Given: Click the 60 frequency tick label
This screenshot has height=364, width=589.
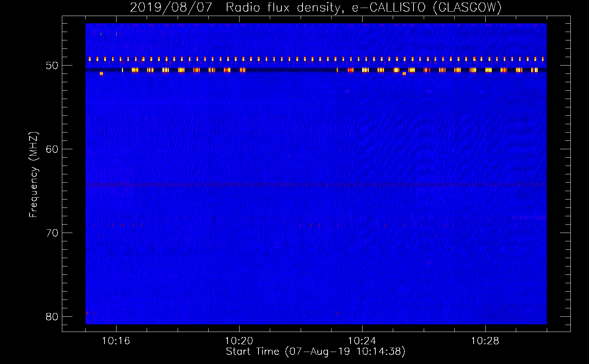Looking at the screenshot, I should pyautogui.click(x=52, y=149).
